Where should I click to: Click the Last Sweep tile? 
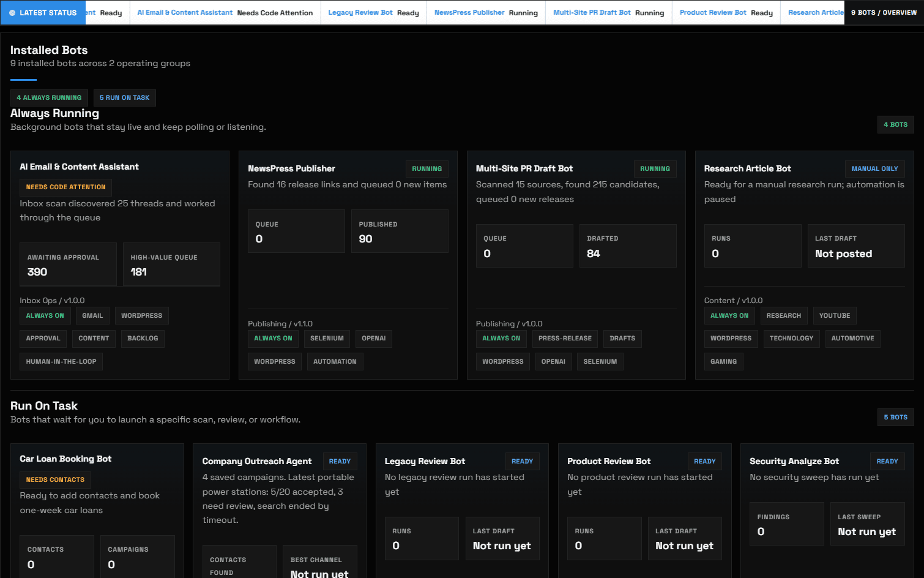(x=867, y=524)
